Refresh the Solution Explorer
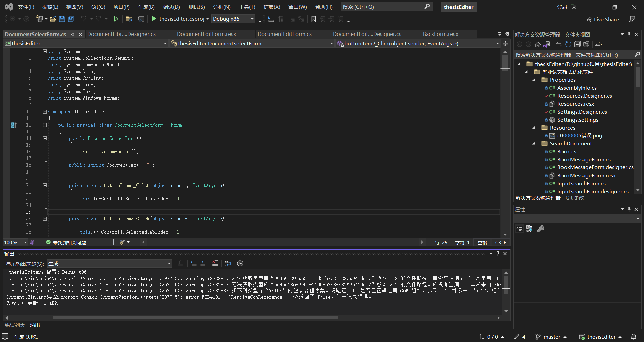 [568, 44]
